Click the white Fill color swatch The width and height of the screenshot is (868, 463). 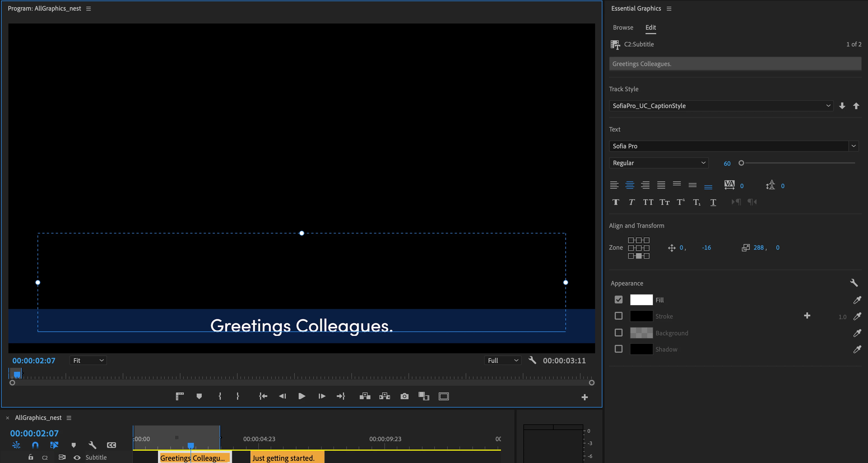point(641,300)
